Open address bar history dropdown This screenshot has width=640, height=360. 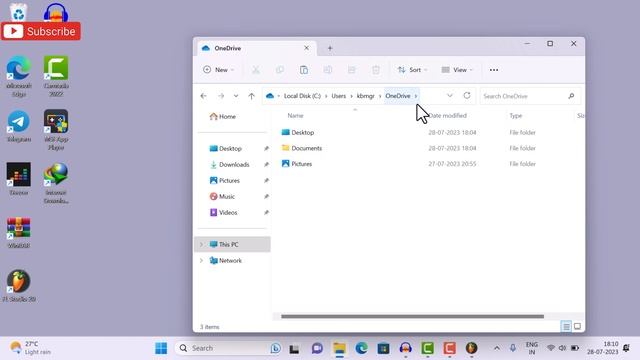tap(449, 96)
